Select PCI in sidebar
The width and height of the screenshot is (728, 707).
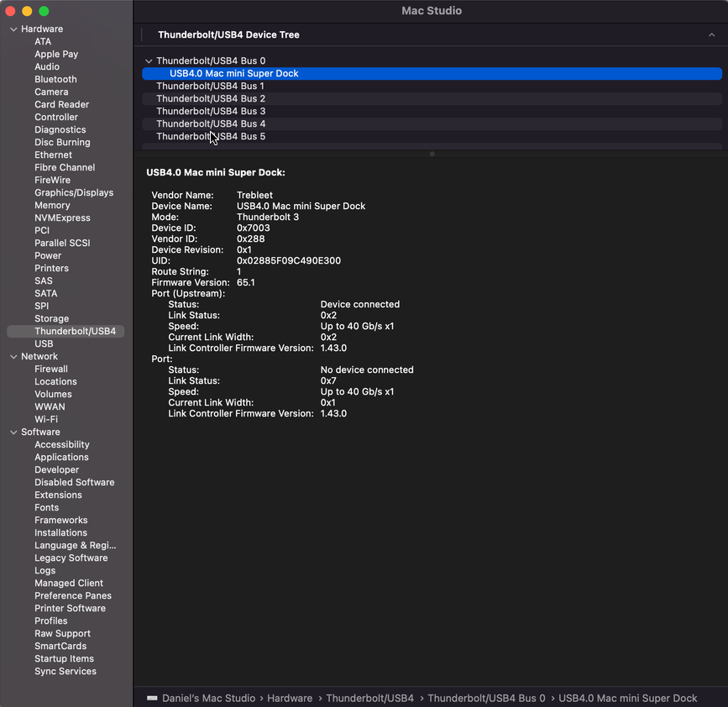pos(42,230)
